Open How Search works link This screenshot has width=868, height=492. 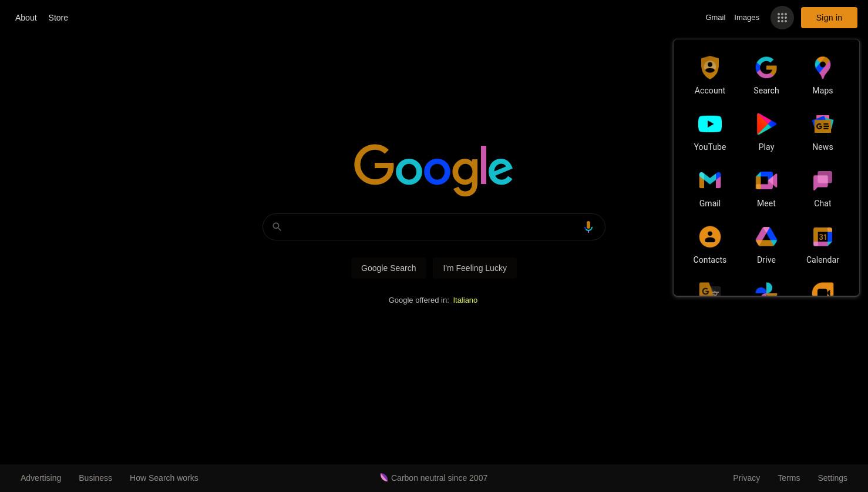(164, 478)
